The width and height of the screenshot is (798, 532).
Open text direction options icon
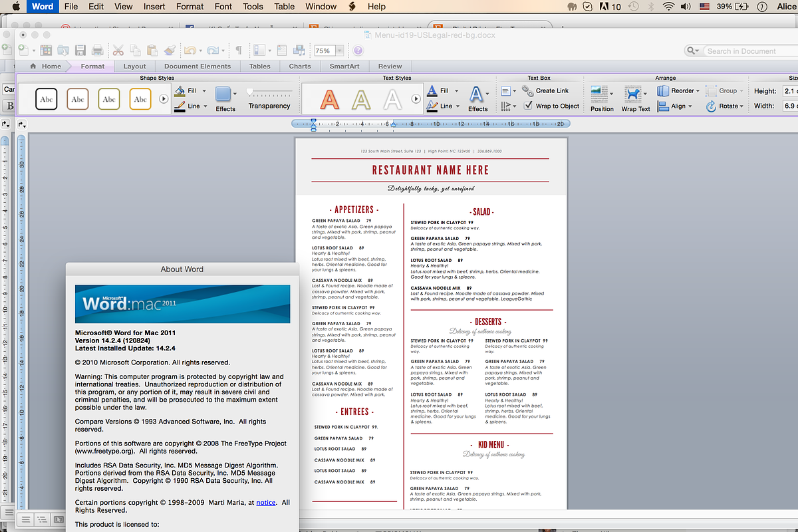coord(506,106)
